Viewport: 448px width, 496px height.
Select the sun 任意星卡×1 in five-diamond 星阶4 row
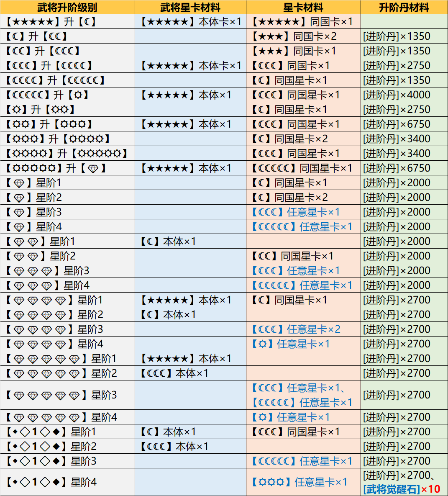pos(303,417)
